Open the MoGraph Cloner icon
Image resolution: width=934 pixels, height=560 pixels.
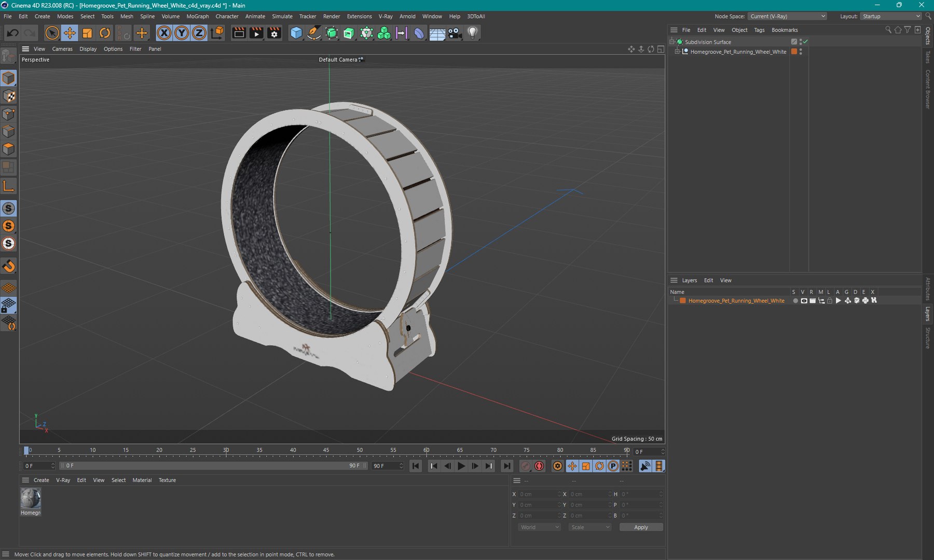tap(384, 33)
